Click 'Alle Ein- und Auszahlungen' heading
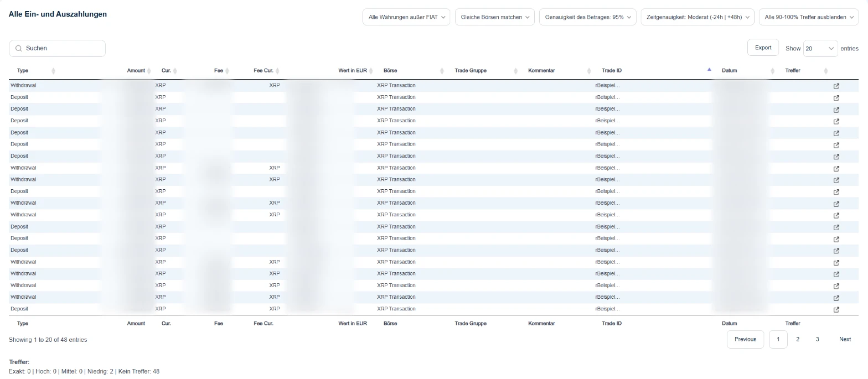 point(58,14)
